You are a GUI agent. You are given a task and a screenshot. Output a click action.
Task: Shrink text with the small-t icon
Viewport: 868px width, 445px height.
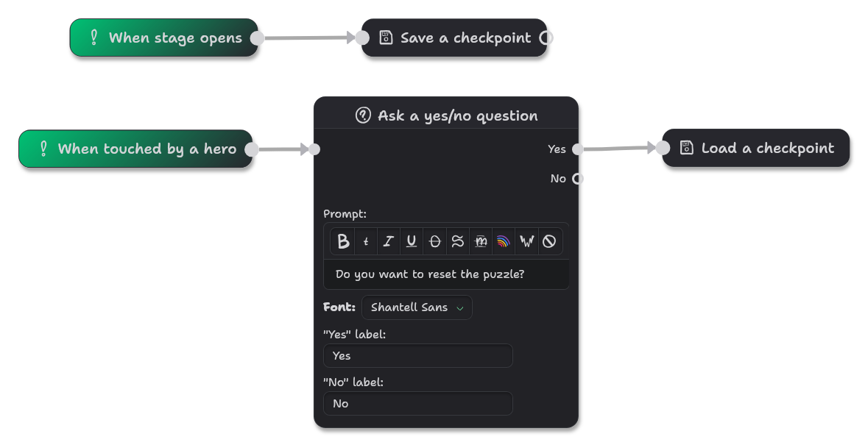coord(365,241)
